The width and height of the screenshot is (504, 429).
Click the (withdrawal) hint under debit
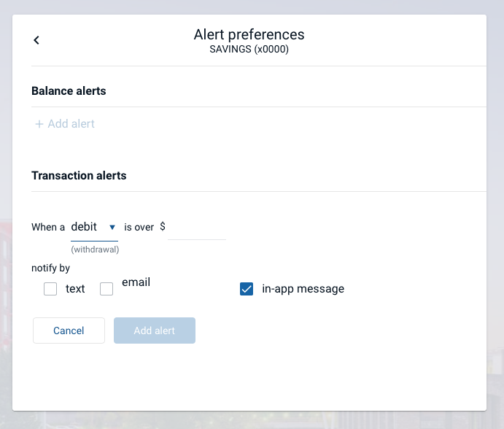(x=95, y=250)
